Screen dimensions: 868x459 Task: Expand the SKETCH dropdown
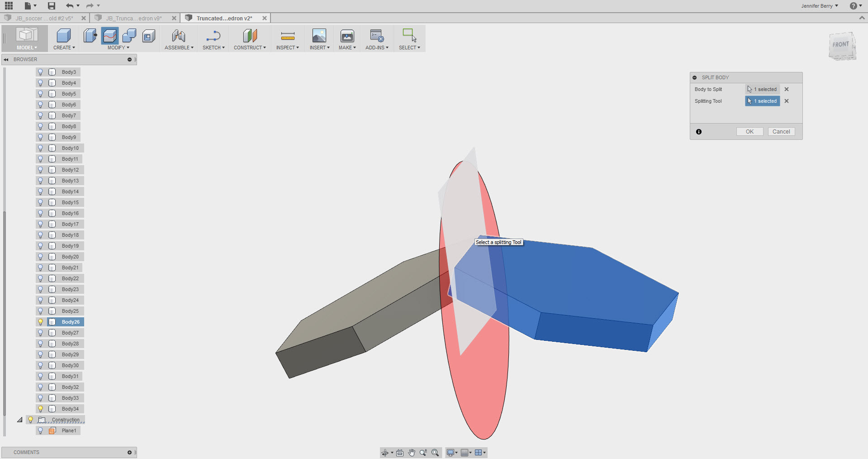click(x=213, y=47)
